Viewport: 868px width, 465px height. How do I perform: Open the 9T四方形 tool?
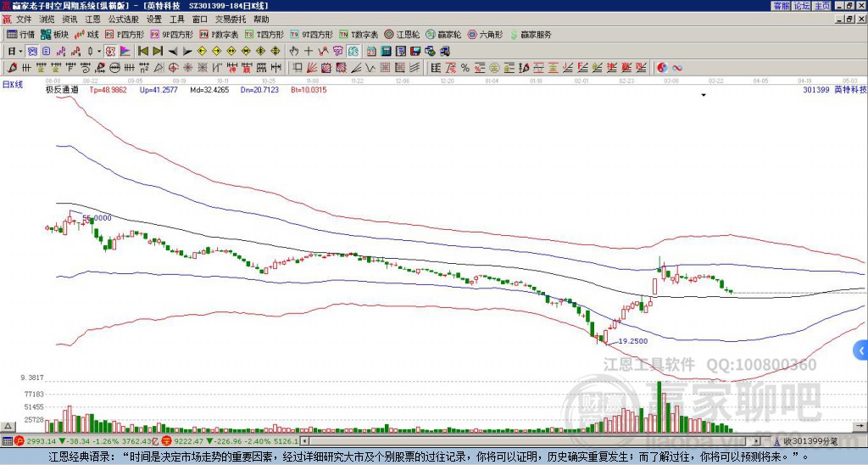coord(312,34)
